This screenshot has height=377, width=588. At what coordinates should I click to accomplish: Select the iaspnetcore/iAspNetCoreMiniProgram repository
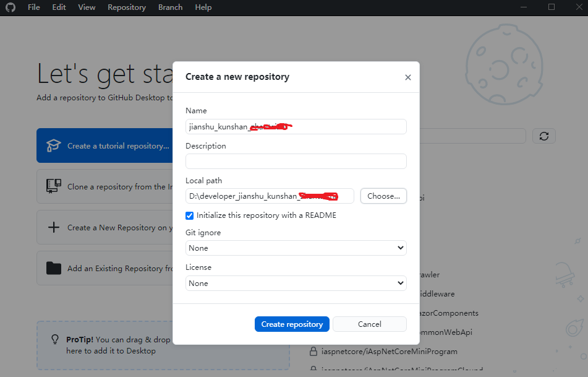[x=390, y=352]
